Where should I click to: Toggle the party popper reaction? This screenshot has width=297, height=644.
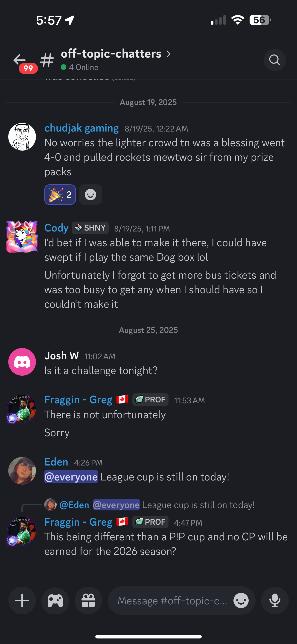coord(60,195)
